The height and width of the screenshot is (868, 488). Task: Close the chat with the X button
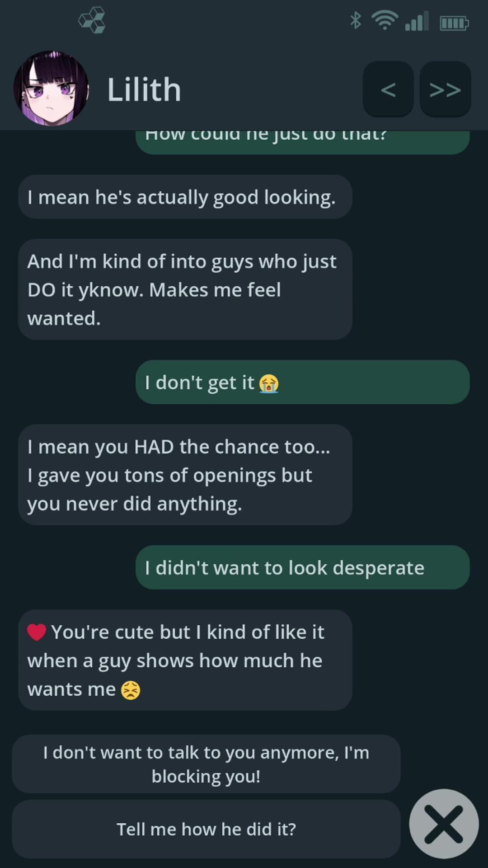point(444,824)
